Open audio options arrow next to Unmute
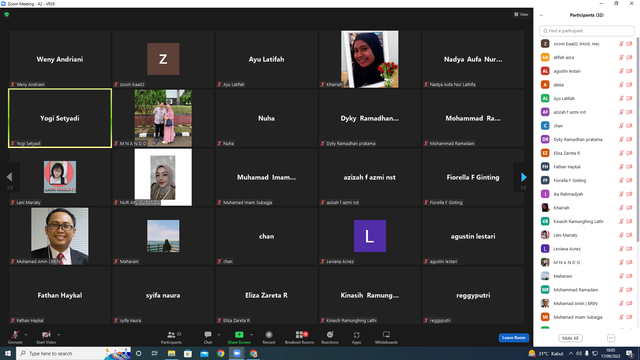 click(x=26, y=335)
